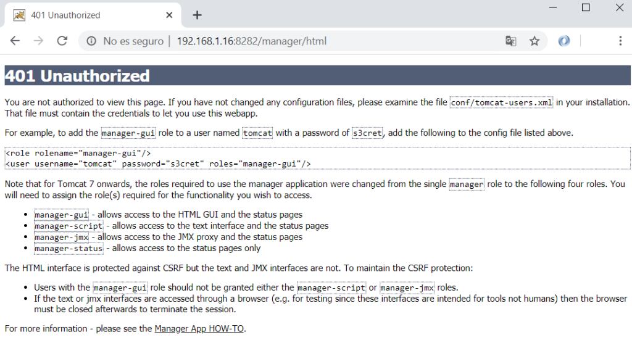632x364 pixels.
Task: Close the 401 Unauthorized tab
Action: pos(169,15)
